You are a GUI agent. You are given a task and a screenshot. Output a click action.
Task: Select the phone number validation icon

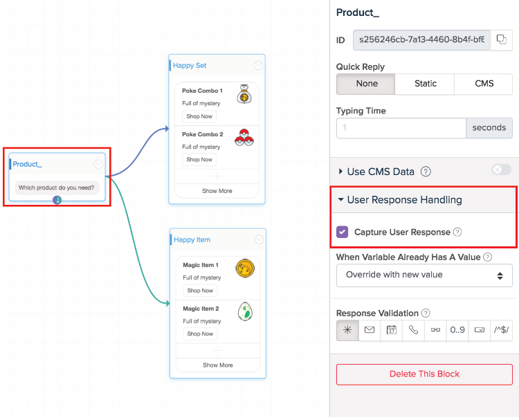pos(413,330)
